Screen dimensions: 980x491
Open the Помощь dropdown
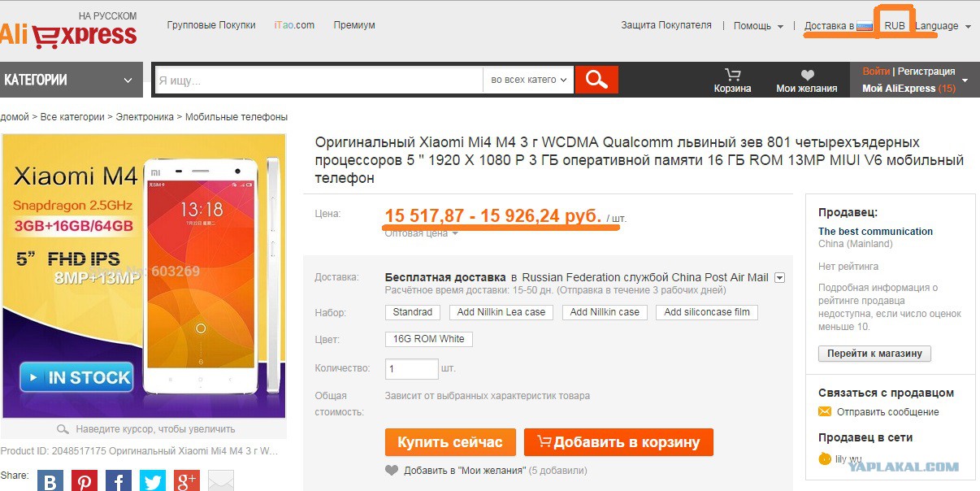tap(758, 26)
